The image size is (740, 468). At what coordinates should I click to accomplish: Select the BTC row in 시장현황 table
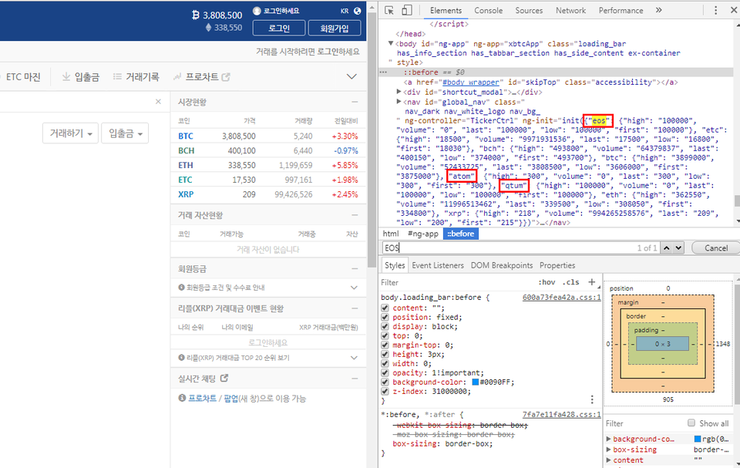pyautogui.click(x=268, y=136)
